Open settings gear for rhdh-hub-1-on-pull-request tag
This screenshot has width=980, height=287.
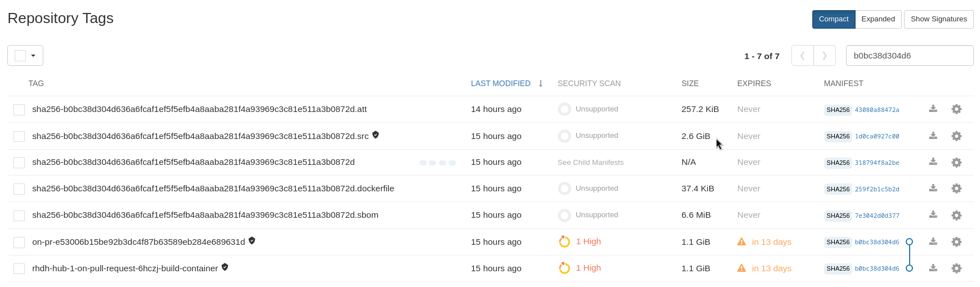point(956,268)
